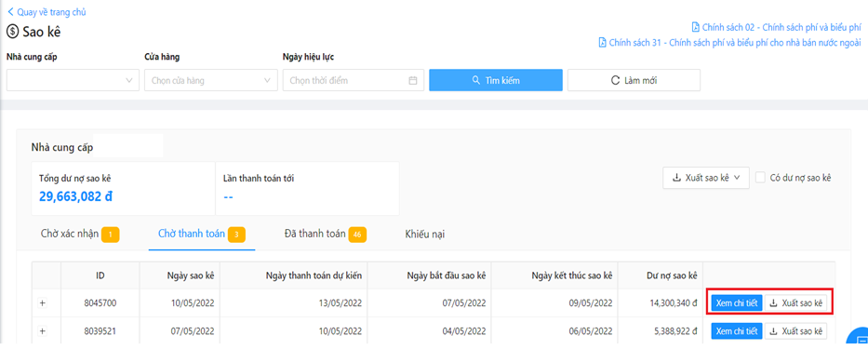Click the ID cell 8045700
The height and width of the screenshot is (349, 868).
click(x=100, y=303)
